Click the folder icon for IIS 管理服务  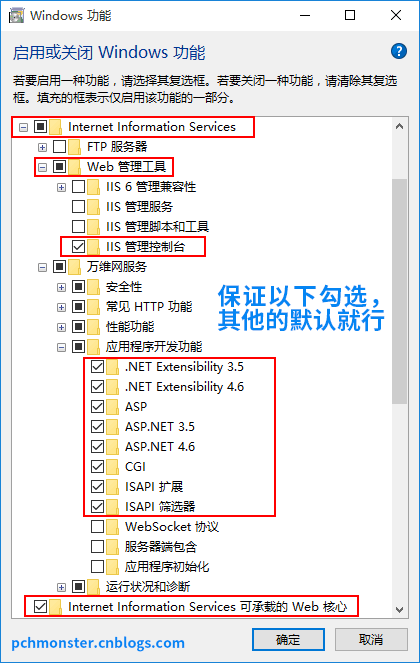(93, 207)
